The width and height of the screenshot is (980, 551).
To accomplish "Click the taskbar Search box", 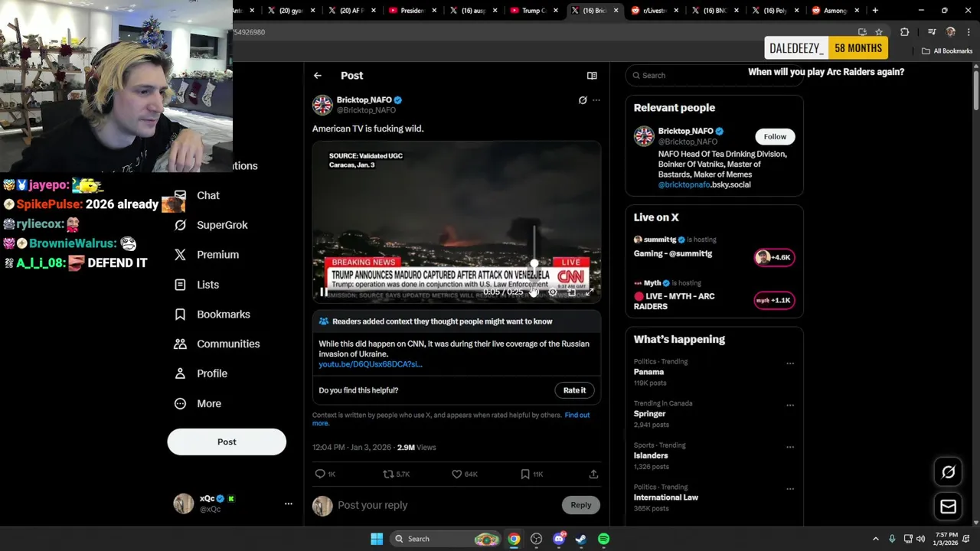I will pyautogui.click(x=446, y=539).
